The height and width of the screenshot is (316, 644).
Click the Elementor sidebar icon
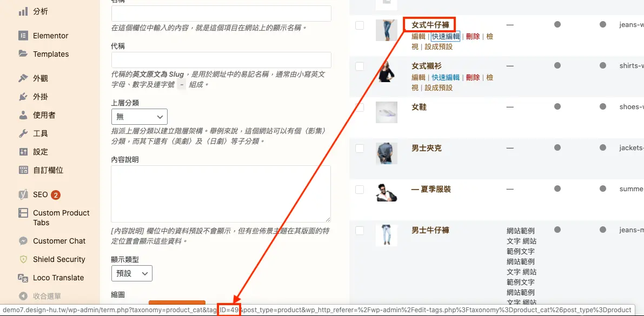(23, 36)
